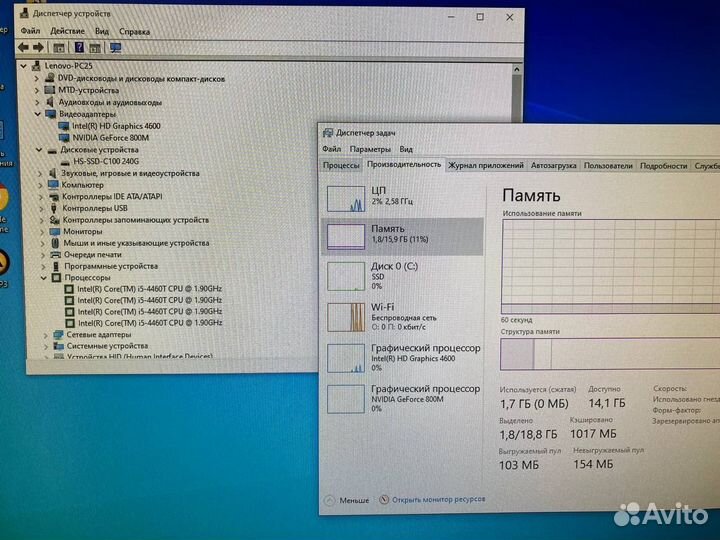Image resolution: width=720 pixels, height=540 pixels.
Task: Open Открыть монитор ресурсов link
Action: [433, 499]
